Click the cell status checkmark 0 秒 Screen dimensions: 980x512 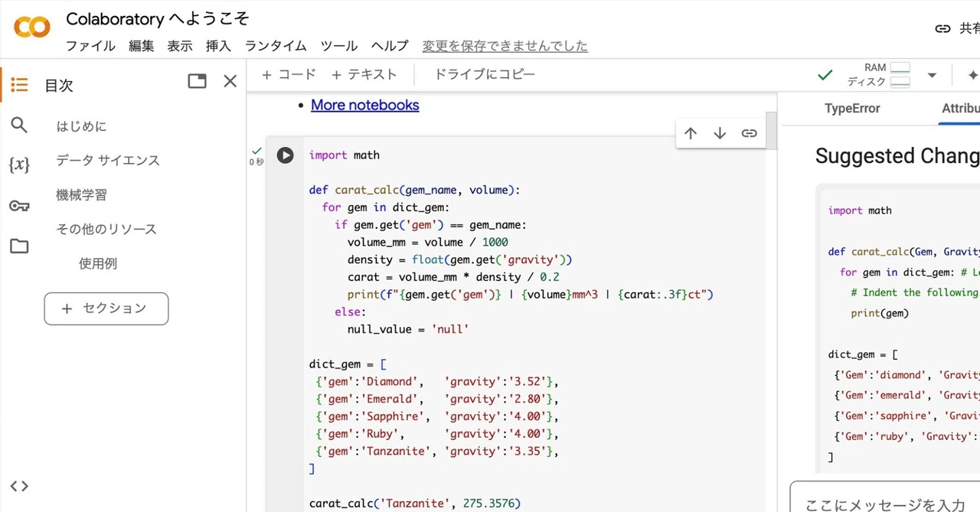[x=256, y=156]
